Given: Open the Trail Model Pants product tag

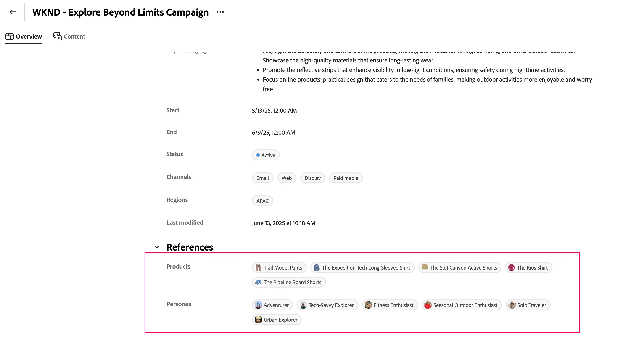Looking at the screenshot, I should (279, 268).
